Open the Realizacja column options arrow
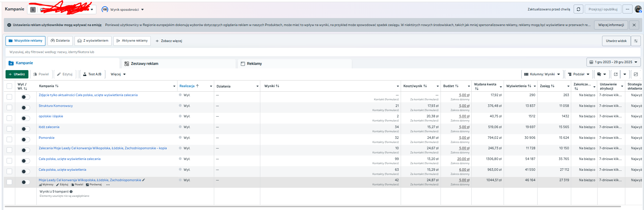Viewport: 644px width, 210px height. pyautogui.click(x=211, y=86)
